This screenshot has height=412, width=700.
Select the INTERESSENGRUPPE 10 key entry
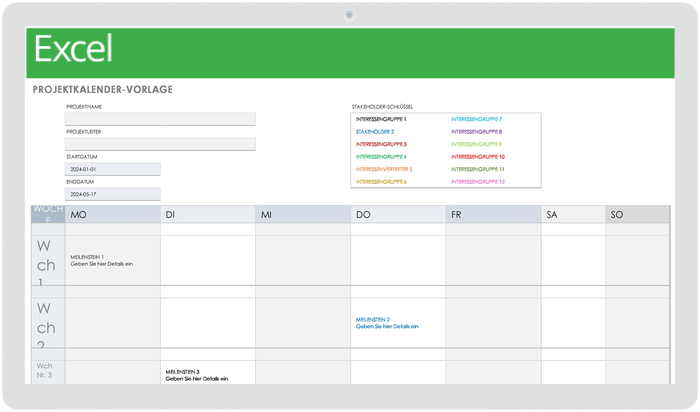478,157
